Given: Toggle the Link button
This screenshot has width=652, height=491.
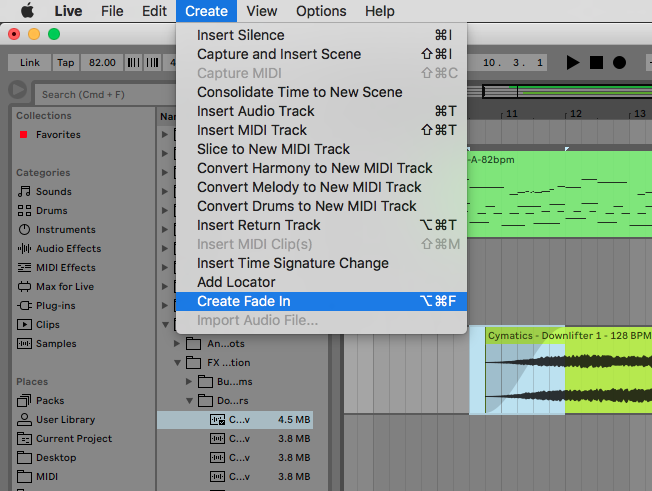Looking at the screenshot, I should tap(30, 63).
